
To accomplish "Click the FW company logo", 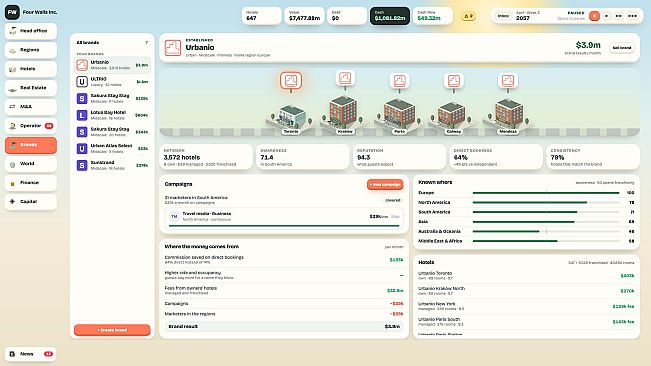I will tap(12, 12).
